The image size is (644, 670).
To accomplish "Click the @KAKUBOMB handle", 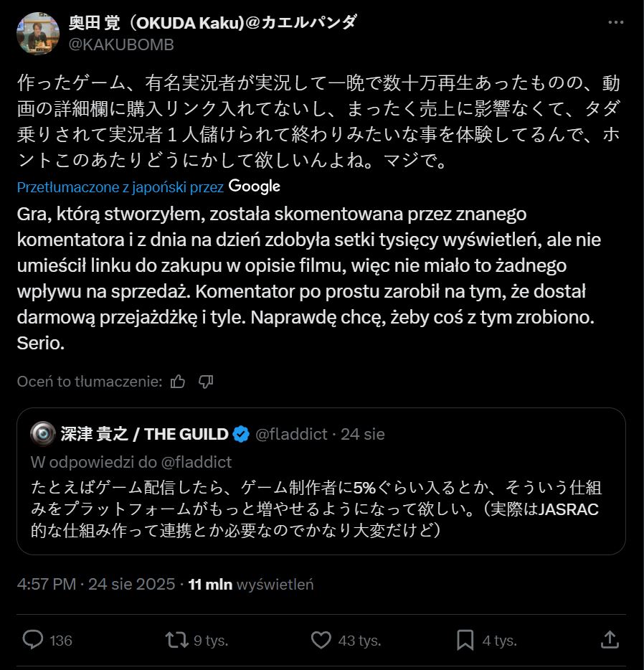I will click(121, 44).
